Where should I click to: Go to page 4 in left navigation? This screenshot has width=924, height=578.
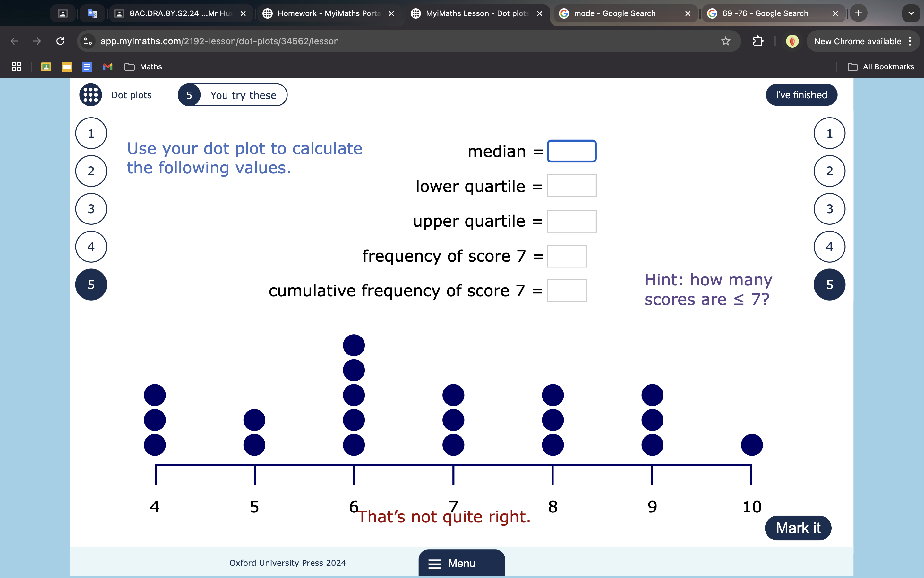point(91,247)
